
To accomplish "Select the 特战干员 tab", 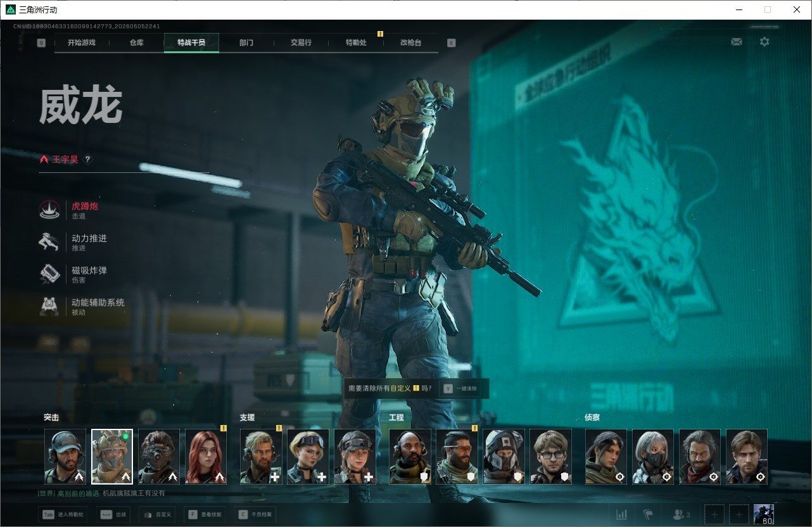I will (191, 43).
